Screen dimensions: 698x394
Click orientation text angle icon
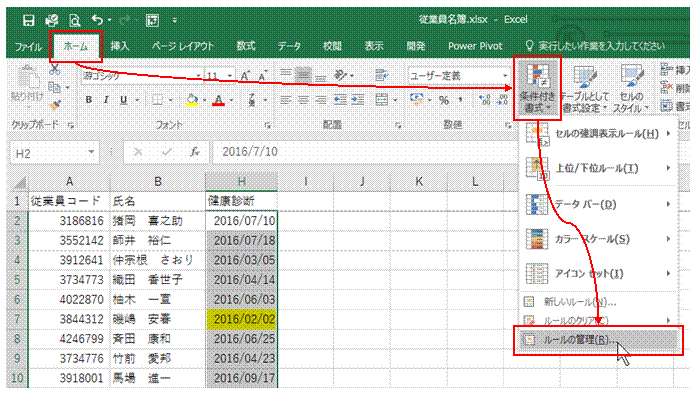pos(341,76)
